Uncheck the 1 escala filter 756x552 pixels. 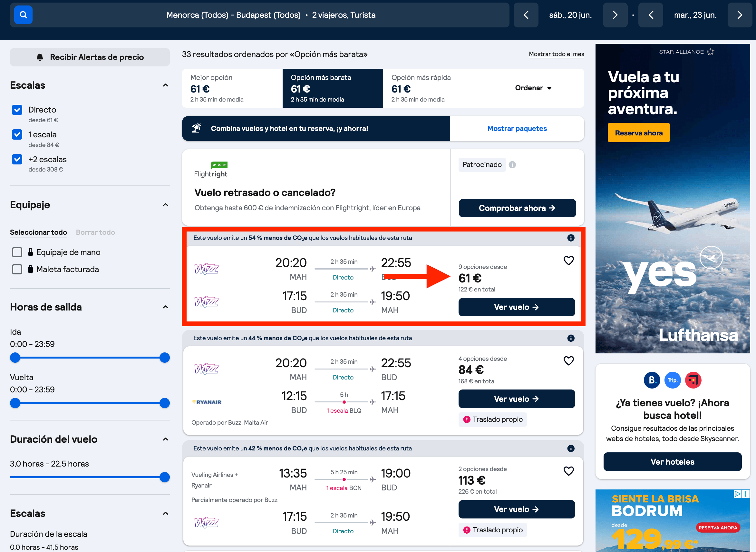(17, 135)
